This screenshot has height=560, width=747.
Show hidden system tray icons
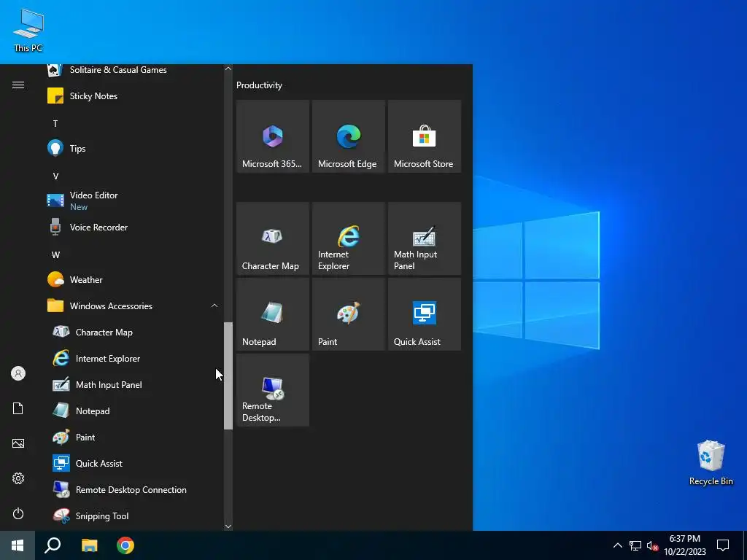click(617, 545)
